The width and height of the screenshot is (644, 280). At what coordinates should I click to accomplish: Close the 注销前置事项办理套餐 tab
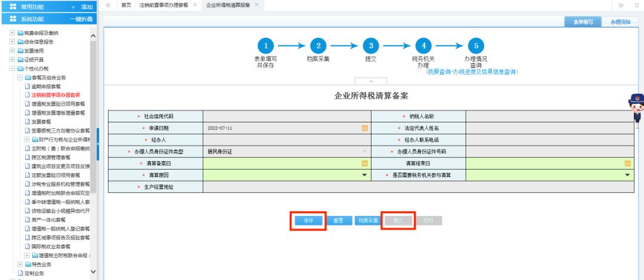194,5
